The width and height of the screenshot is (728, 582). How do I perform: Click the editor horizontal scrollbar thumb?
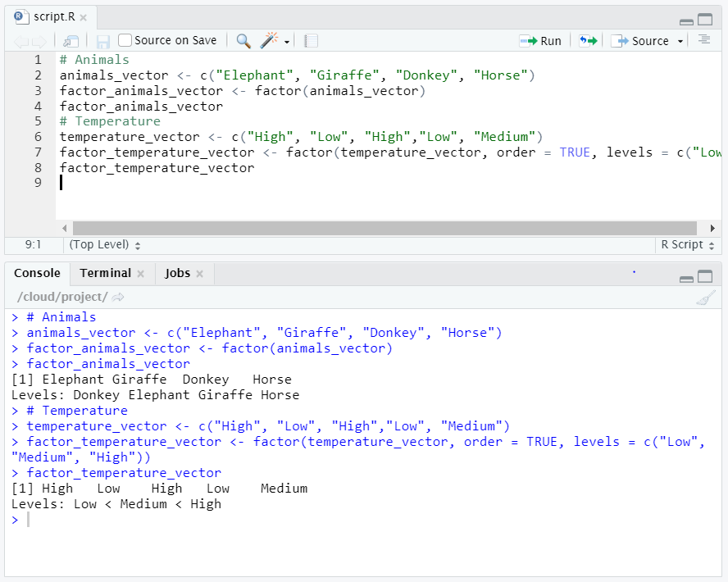pyautogui.click(x=384, y=228)
